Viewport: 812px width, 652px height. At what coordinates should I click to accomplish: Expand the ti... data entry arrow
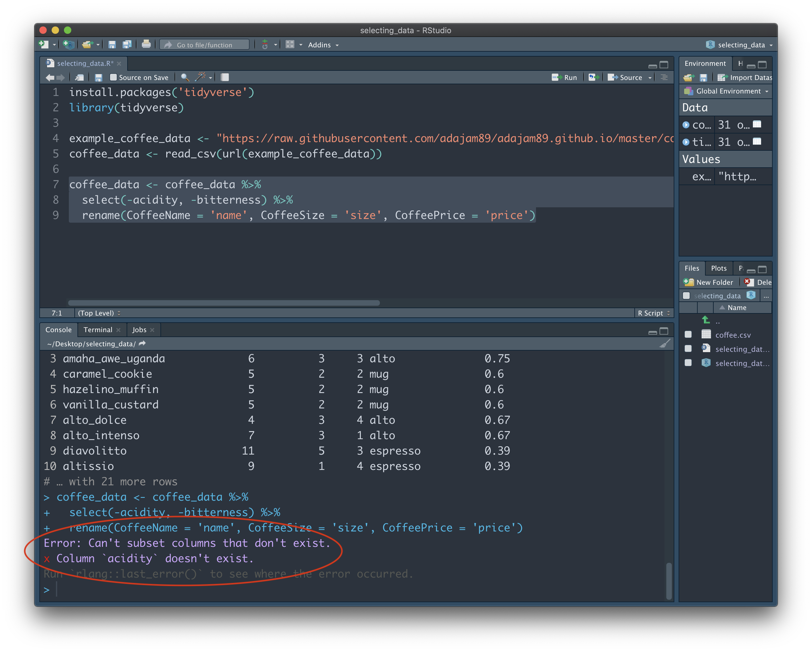tap(686, 142)
